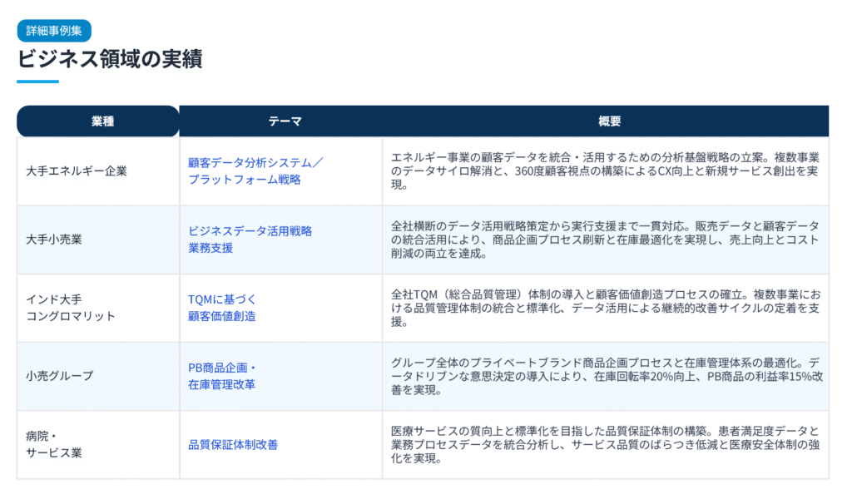The image size is (852, 504).
Task: Select the 医療サービス quality summary text
Action: 605,444
